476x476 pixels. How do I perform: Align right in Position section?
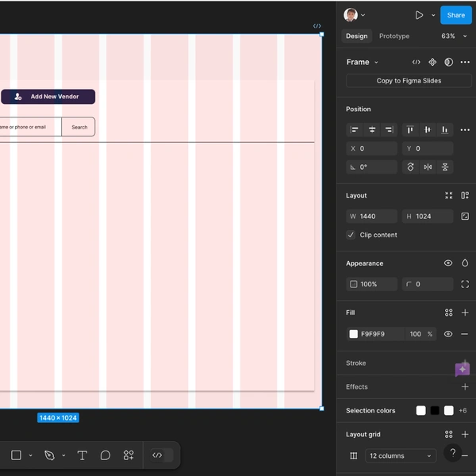(x=389, y=130)
